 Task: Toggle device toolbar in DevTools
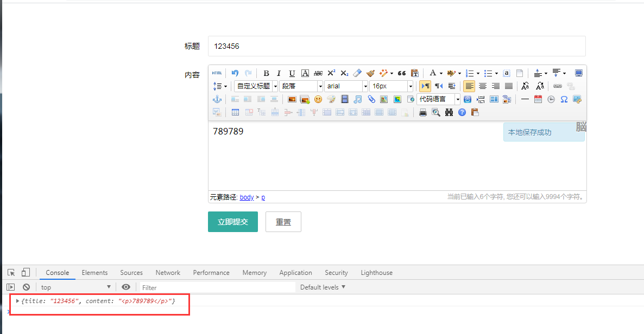(x=26, y=273)
